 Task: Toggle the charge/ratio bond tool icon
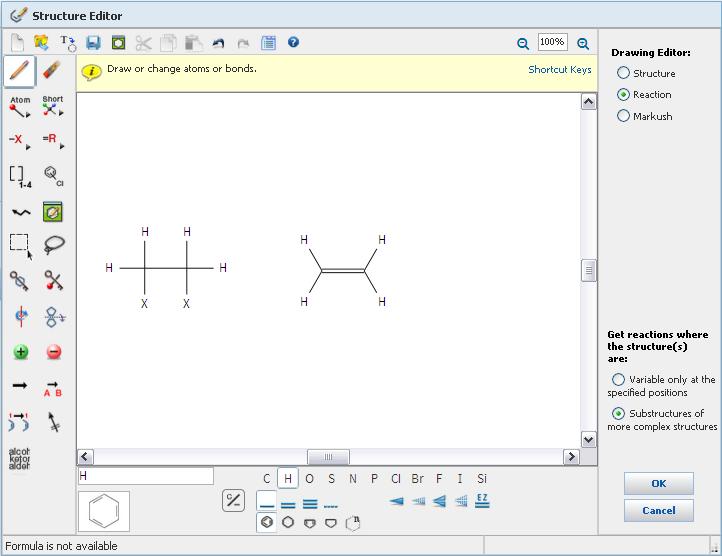pyautogui.click(x=233, y=500)
